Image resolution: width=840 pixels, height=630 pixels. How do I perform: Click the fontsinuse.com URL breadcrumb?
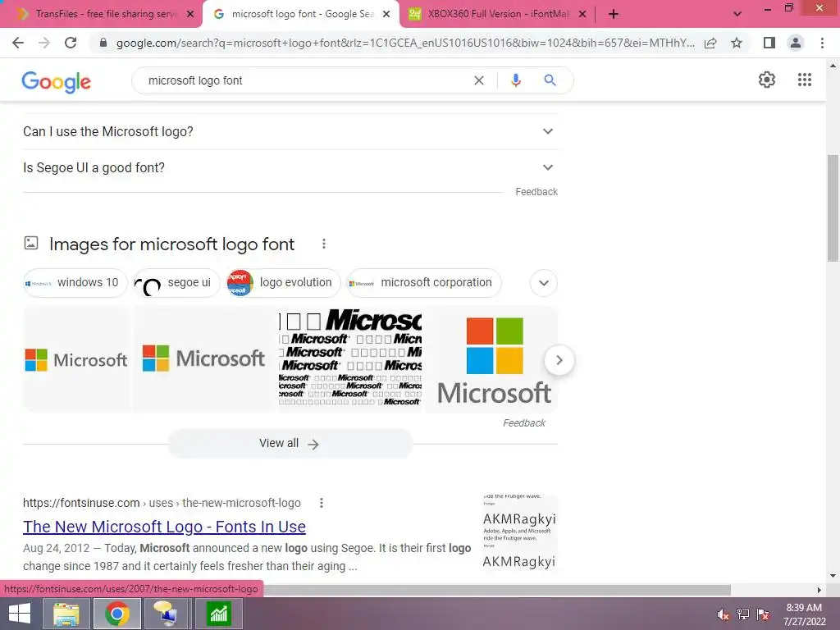(x=162, y=503)
